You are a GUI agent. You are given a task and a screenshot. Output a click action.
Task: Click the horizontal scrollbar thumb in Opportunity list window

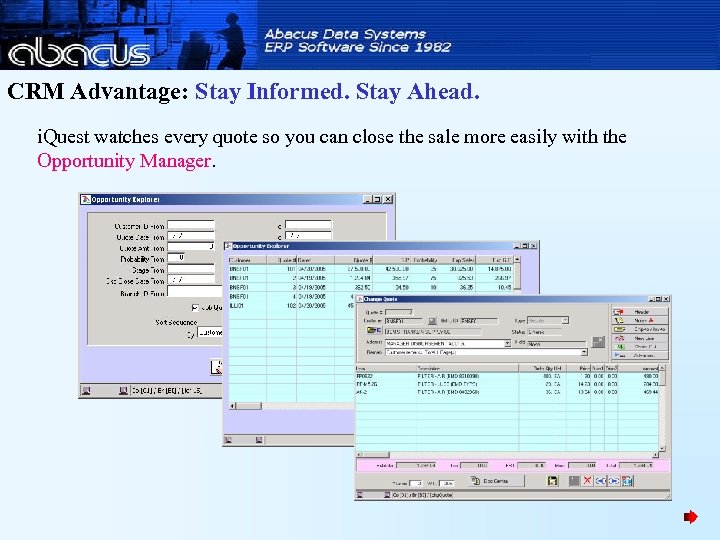[x=248, y=406]
